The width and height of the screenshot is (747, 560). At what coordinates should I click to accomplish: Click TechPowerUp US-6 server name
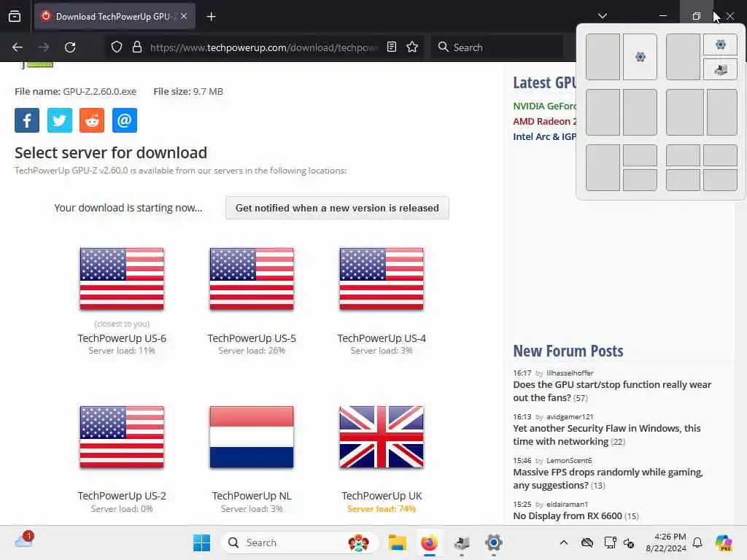[x=122, y=338]
